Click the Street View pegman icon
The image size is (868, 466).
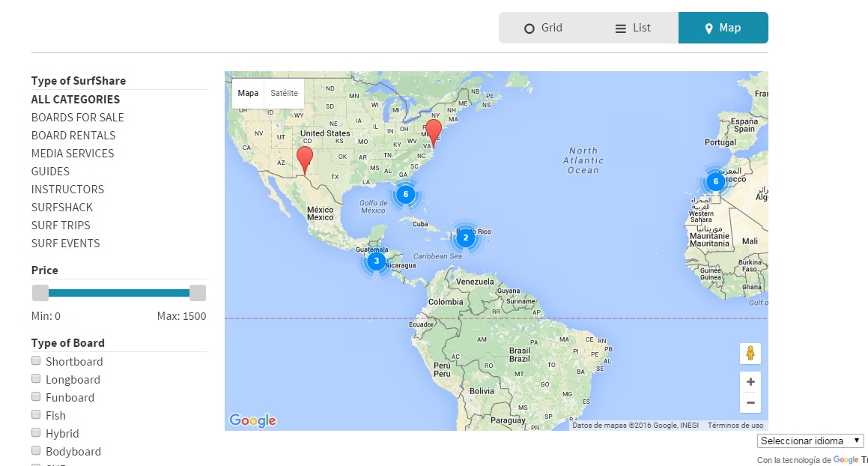tap(750, 353)
